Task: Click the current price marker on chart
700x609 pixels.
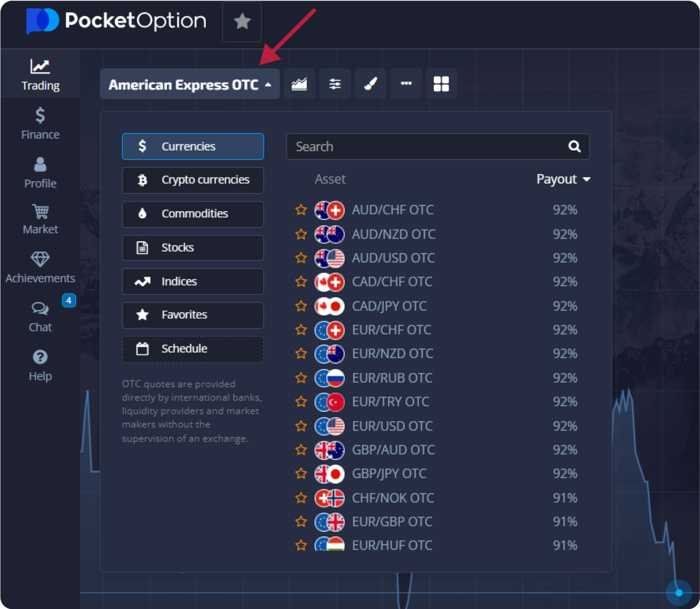Action: pos(679,593)
